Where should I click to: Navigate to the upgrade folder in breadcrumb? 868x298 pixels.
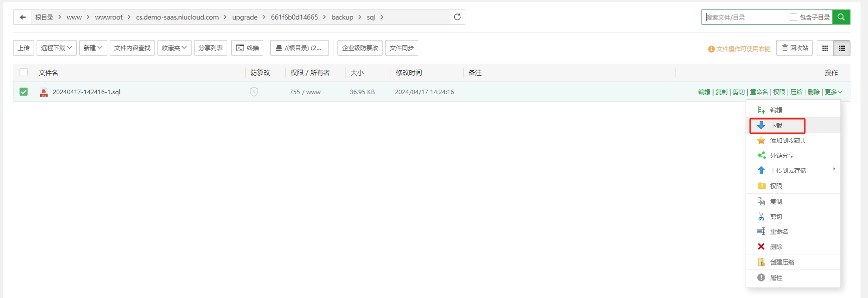(x=245, y=17)
